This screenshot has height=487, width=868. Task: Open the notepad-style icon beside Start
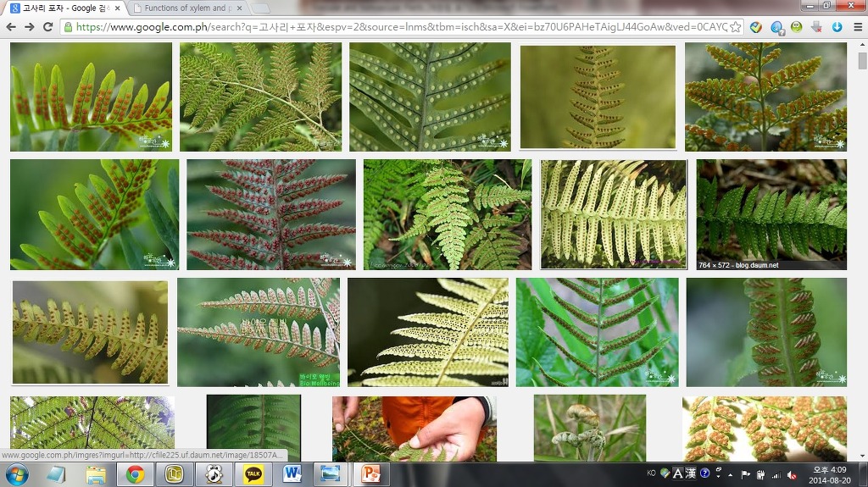point(56,474)
